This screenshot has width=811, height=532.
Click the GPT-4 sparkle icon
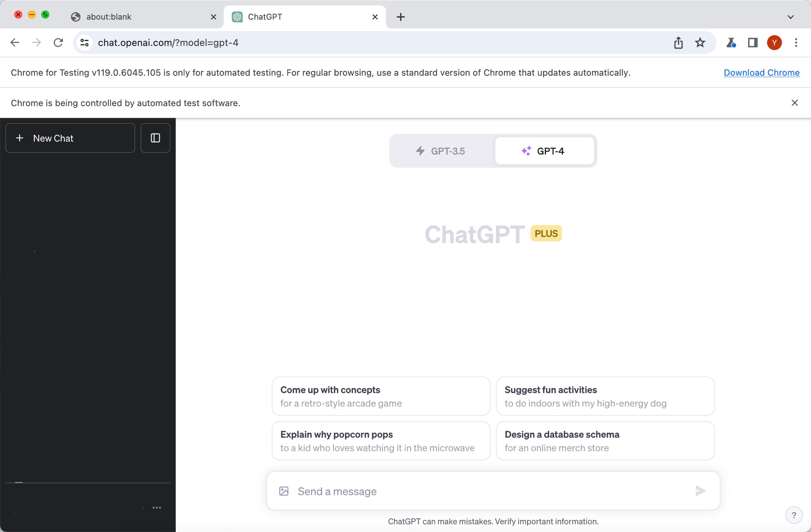(525, 151)
